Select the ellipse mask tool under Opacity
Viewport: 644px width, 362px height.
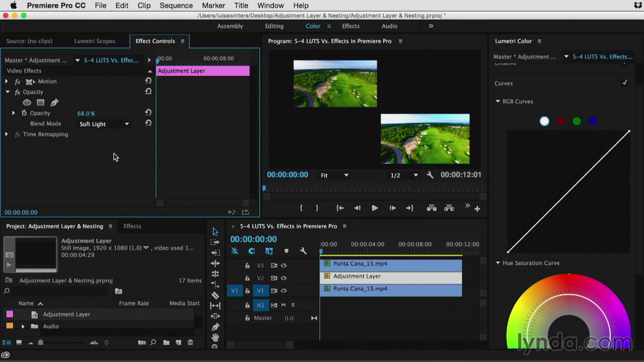click(x=27, y=103)
